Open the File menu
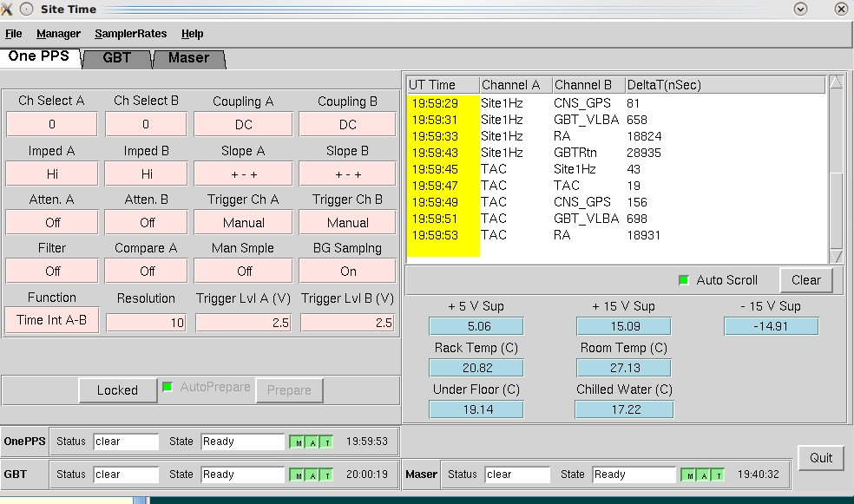This screenshot has height=504, width=854. pyautogui.click(x=14, y=34)
